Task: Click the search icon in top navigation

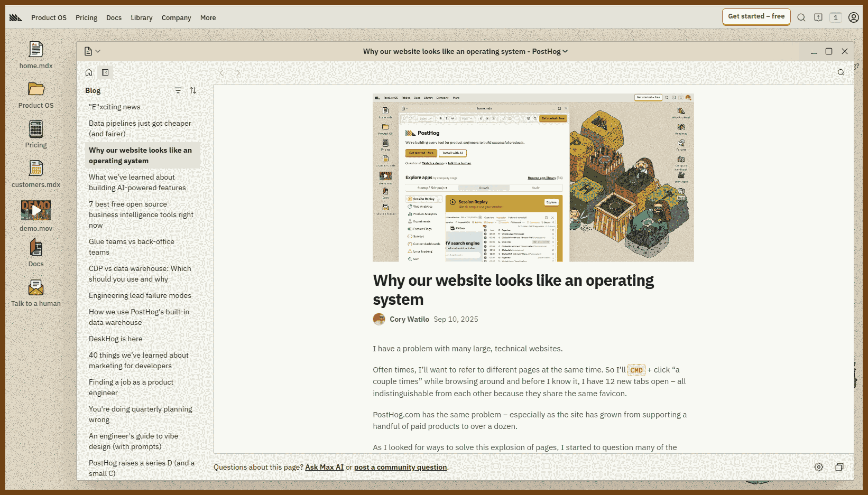Action: (x=801, y=17)
